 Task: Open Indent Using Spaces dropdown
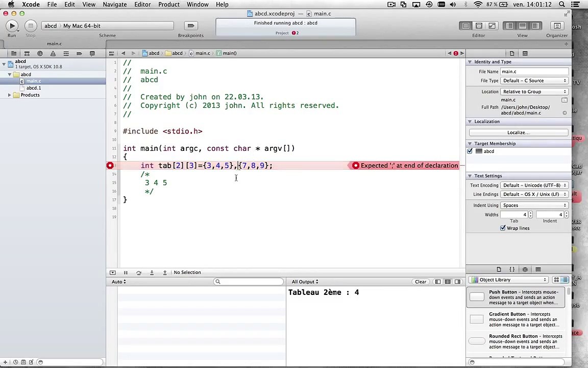coord(534,205)
